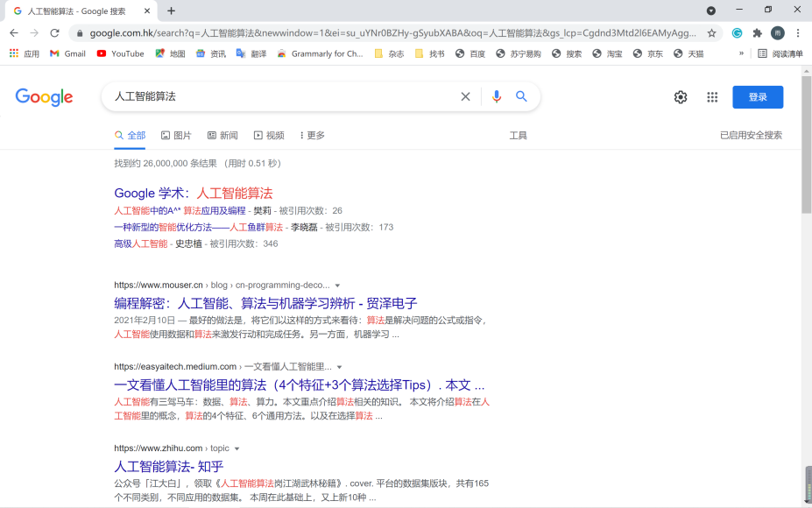Open the 搜索 bookmark
The width and height of the screenshot is (812, 508).
[x=567, y=53]
